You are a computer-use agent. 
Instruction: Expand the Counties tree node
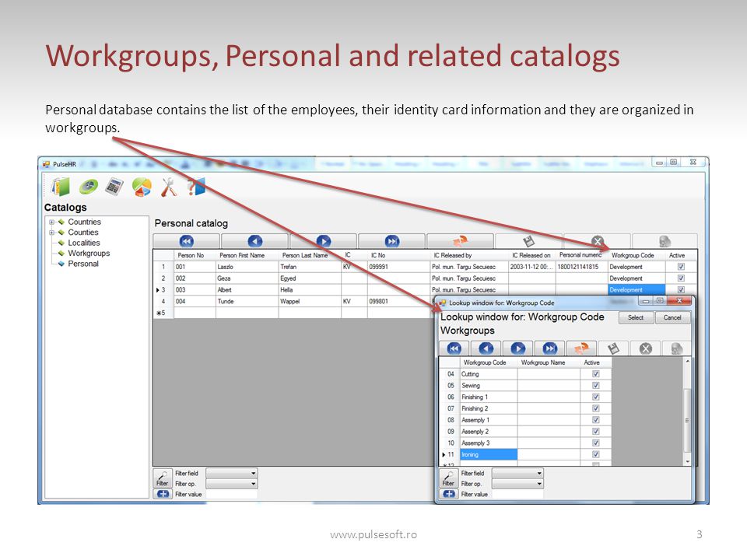pyautogui.click(x=51, y=233)
